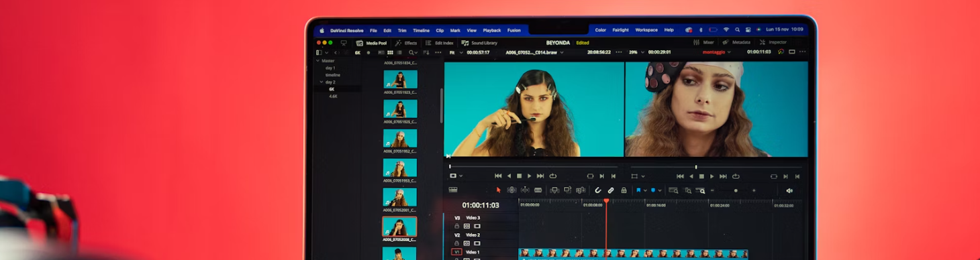The height and width of the screenshot is (260, 980).
Task: Stop source viewer playback
Action: (519, 176)
